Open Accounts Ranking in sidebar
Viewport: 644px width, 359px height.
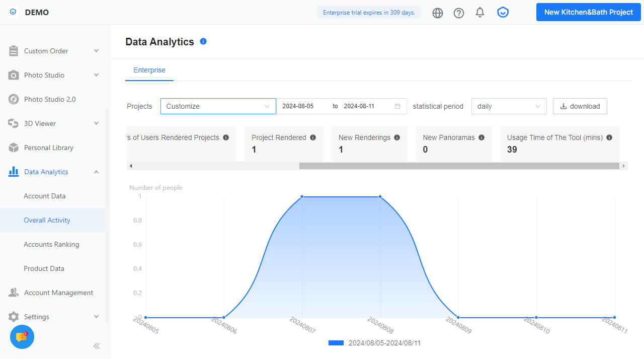coord(51,244)
